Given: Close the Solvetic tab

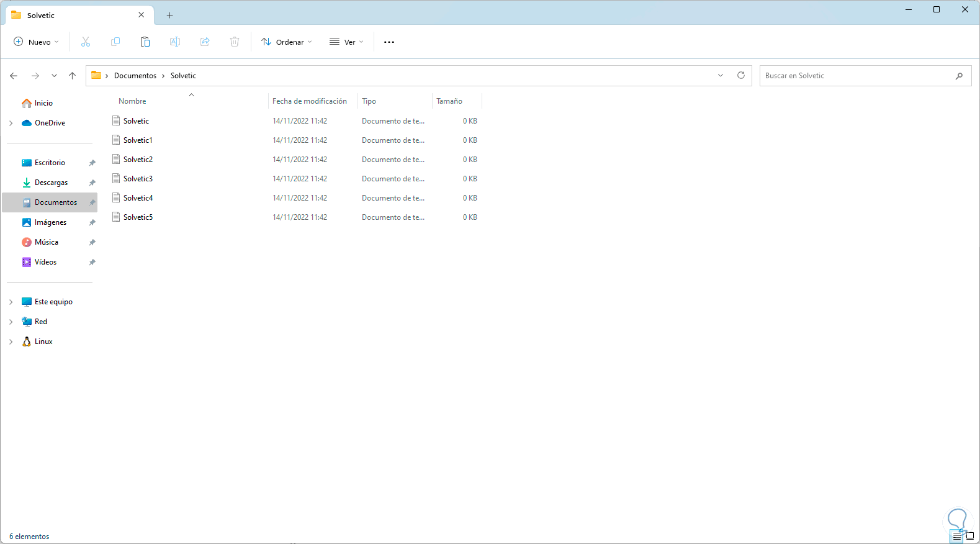Looking at the screenshot, I should [142, 15].
